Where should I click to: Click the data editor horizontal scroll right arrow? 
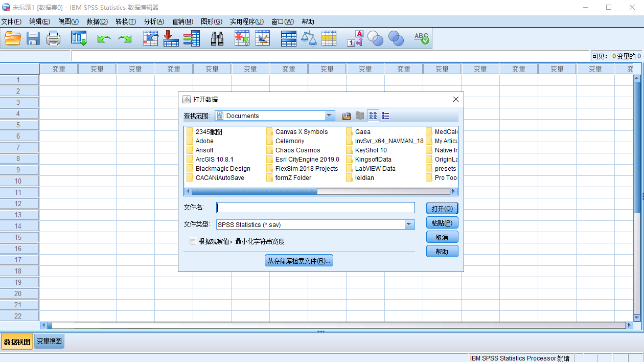point(630,325)
